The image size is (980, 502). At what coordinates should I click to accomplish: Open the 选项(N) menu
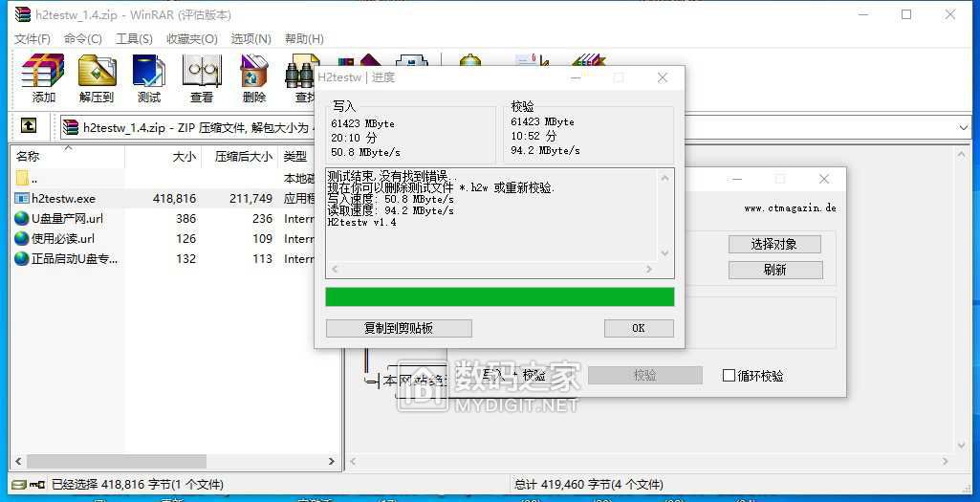(x=250, y=39)
